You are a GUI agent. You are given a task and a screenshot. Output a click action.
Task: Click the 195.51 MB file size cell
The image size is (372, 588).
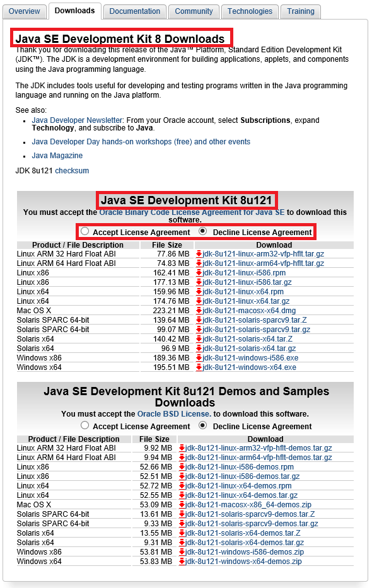click(171, 367)
